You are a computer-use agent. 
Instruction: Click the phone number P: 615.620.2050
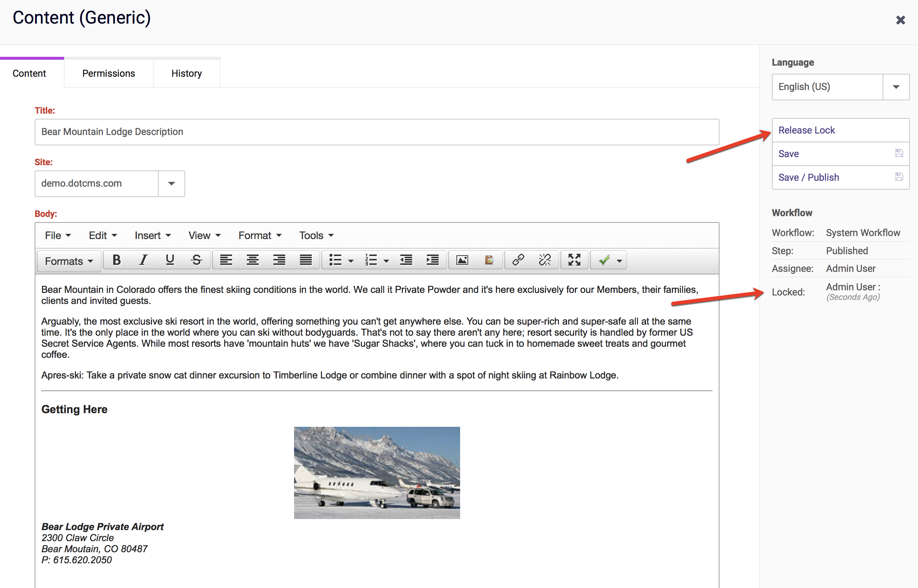(77, 560)
